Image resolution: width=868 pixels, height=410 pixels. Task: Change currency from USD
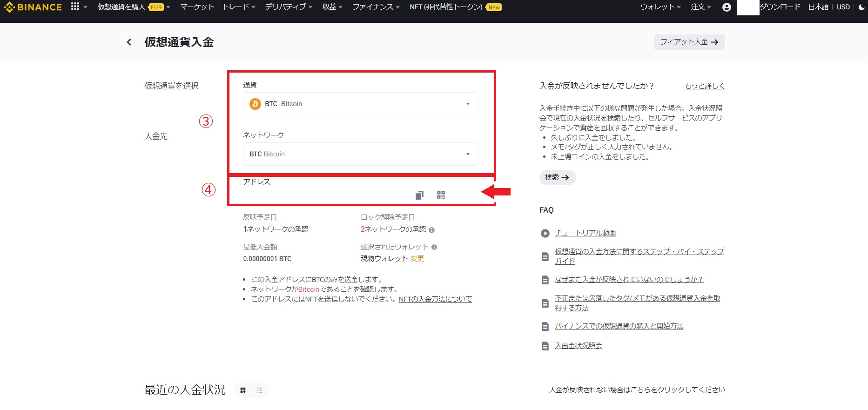(843, 7)
